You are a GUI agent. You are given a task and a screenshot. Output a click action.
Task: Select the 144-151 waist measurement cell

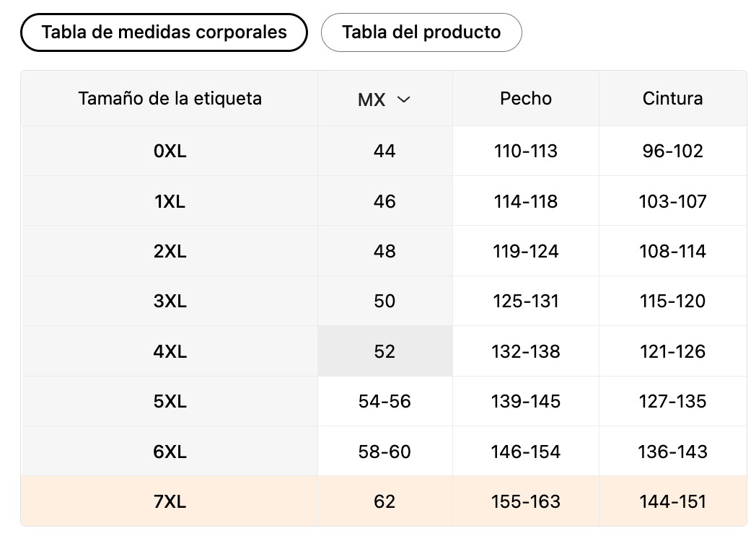tap(672, 501)
